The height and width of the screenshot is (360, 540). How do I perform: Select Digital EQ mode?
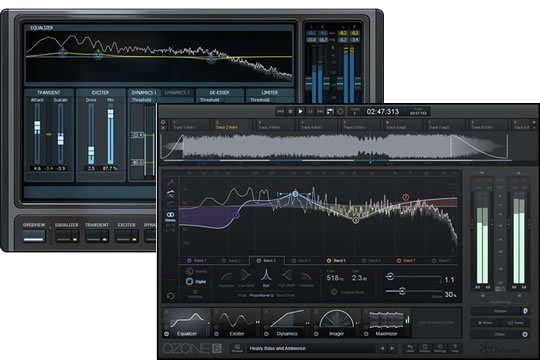[196, 281]
